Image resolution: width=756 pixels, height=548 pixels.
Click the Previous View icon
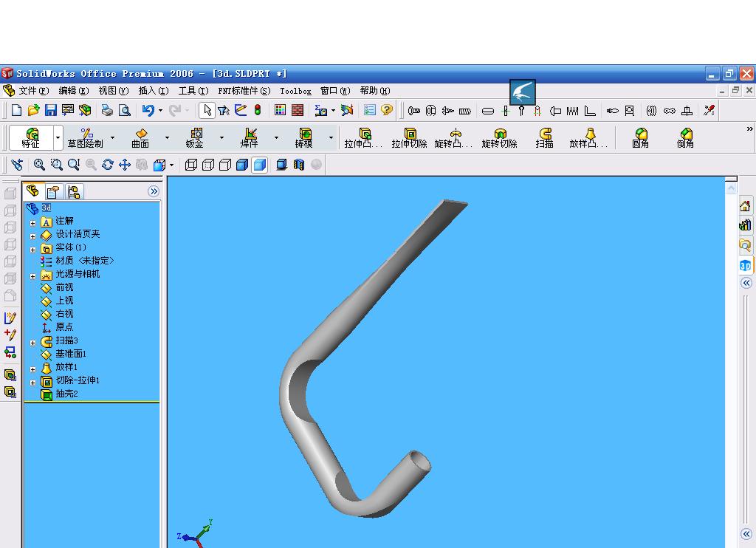coord(17,165)
